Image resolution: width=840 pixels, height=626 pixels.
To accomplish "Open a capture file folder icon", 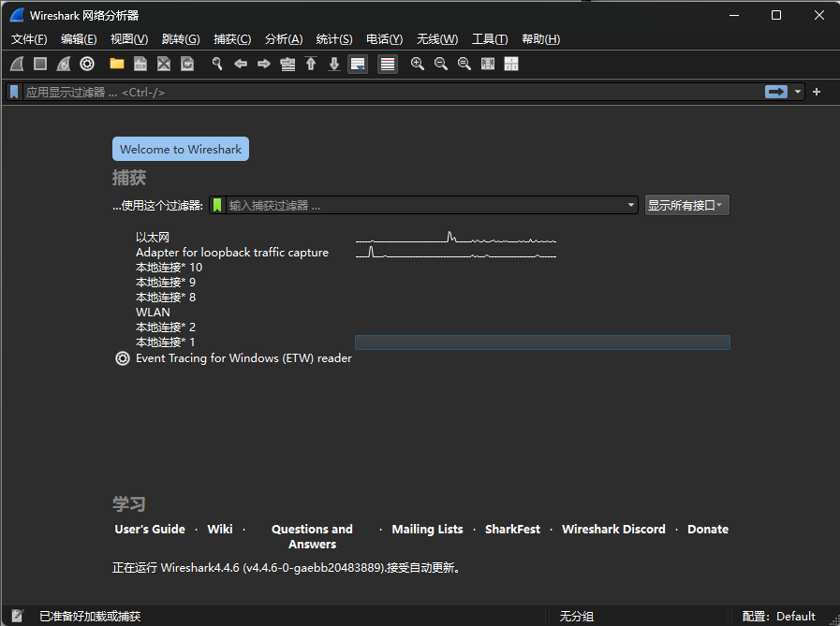I will pos(117,65).
